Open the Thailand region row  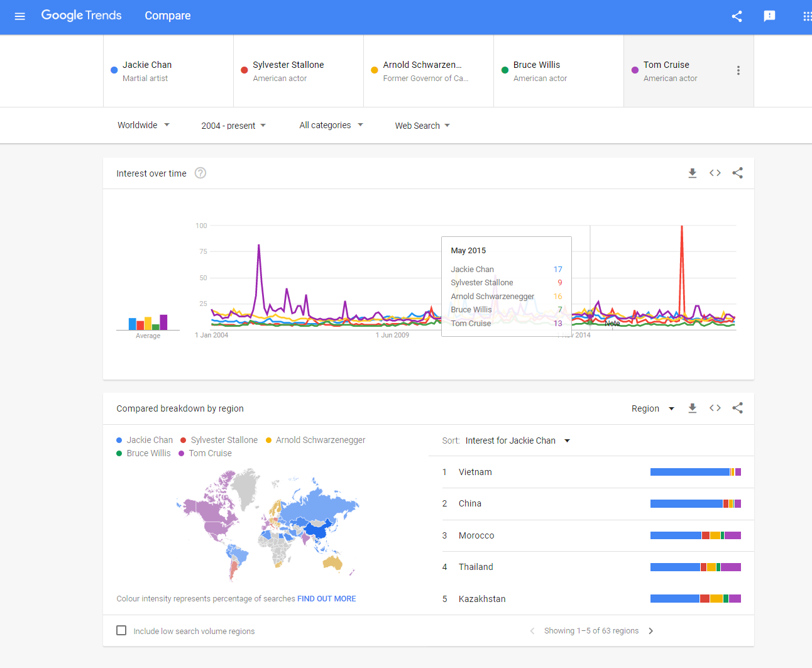click(591, 567)
